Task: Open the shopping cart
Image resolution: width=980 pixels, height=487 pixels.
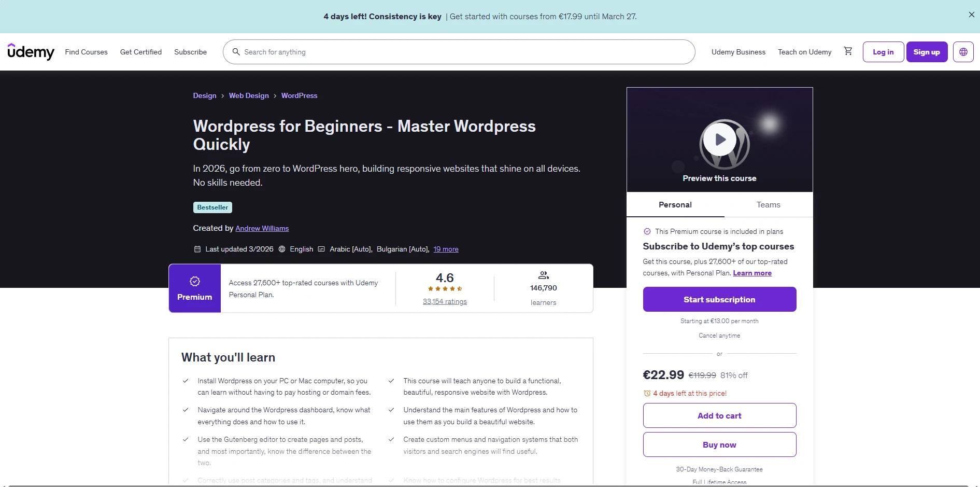Action: (x=848, y=51)
